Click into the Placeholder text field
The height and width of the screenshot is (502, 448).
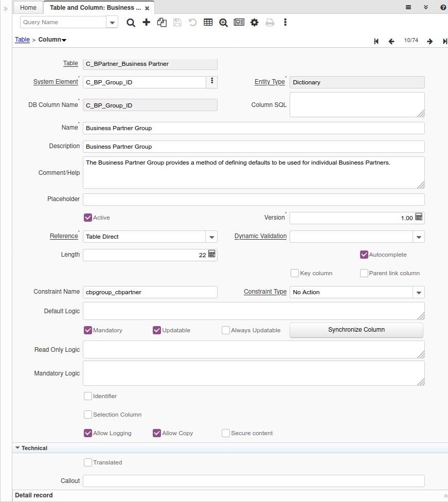[x=254, y=200]
